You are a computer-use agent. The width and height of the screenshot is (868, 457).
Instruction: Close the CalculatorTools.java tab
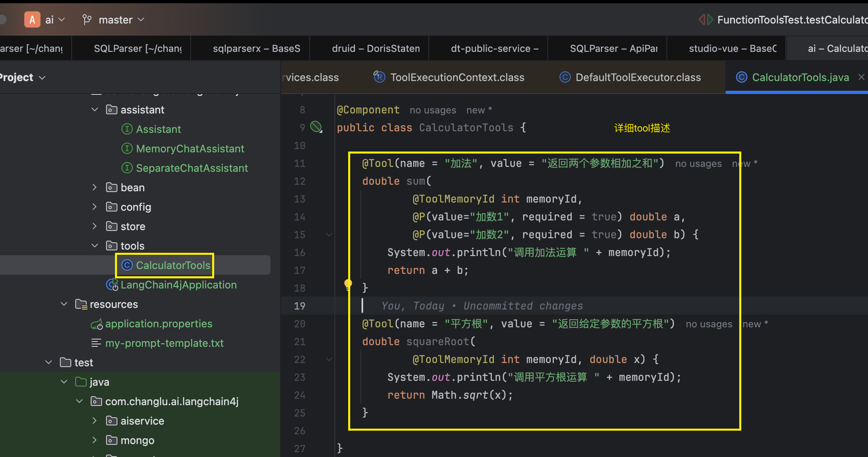click(x=861, y=77)
